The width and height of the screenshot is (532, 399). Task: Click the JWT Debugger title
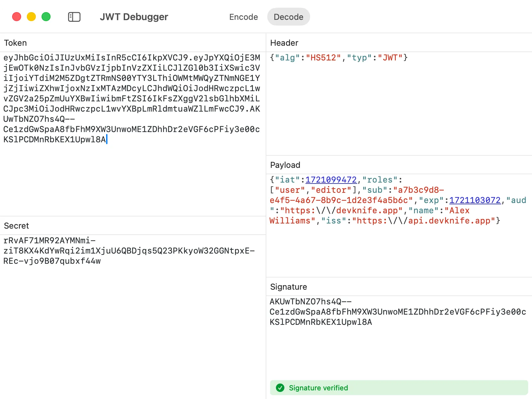(134, 17)
